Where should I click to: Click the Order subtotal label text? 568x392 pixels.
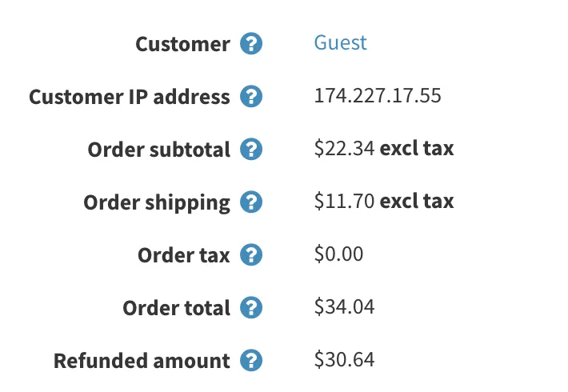(x=158, y=150)
